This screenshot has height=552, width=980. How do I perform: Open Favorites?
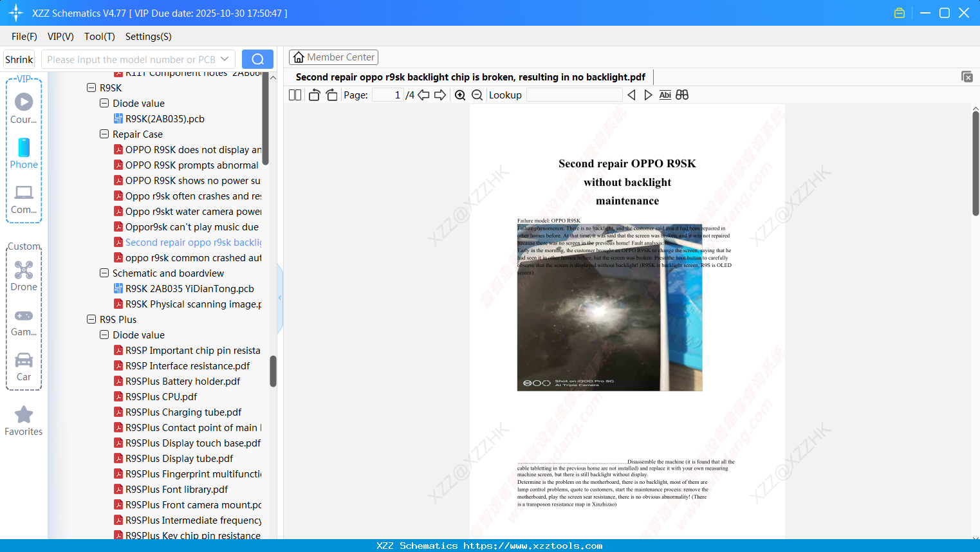pos(24,421)
